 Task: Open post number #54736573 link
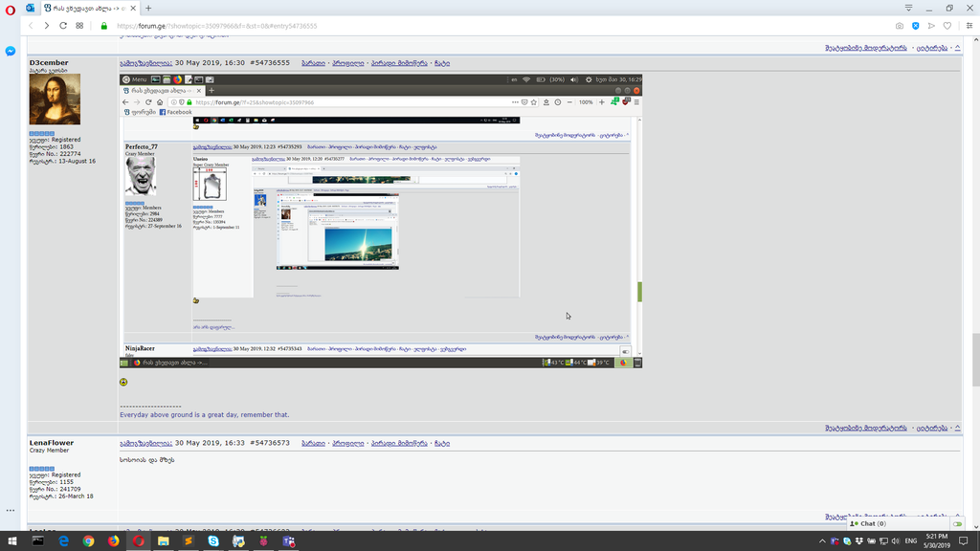pos(270,443)
